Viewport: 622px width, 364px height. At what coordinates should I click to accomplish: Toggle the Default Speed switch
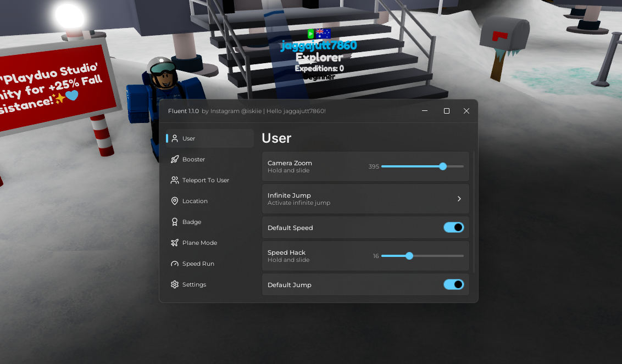coord(453,227)
